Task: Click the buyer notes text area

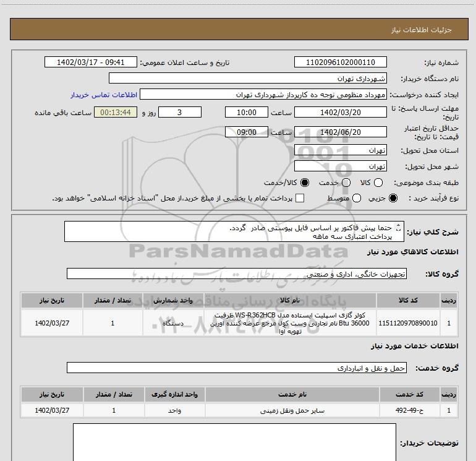Action: coord(234,442)
